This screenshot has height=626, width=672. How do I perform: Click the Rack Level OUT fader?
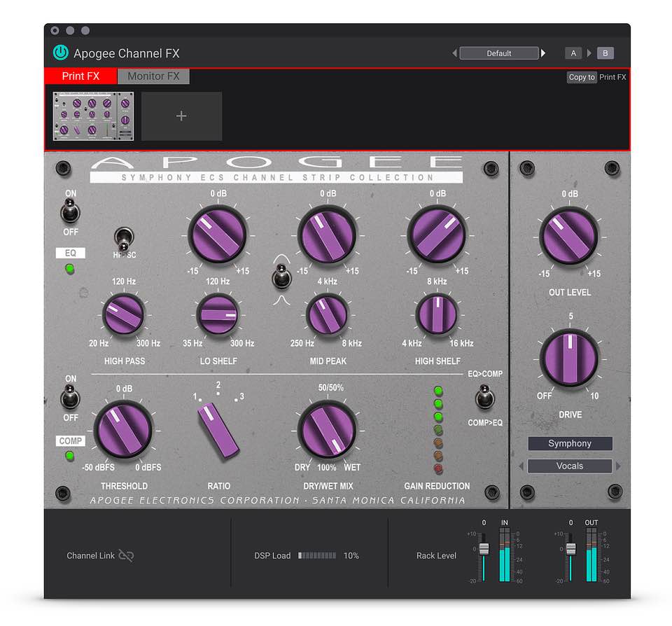coord(571,548)
